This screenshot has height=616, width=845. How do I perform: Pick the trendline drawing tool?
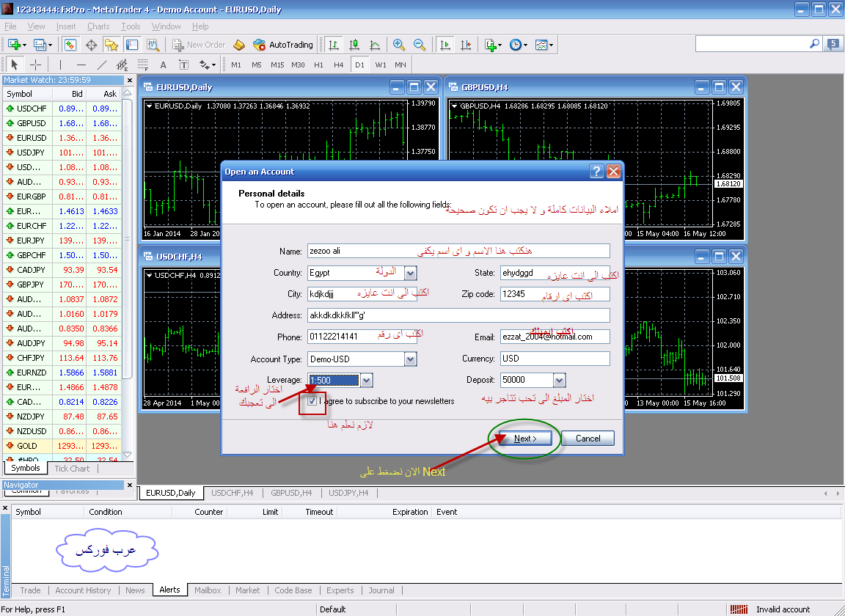(101, 65)
